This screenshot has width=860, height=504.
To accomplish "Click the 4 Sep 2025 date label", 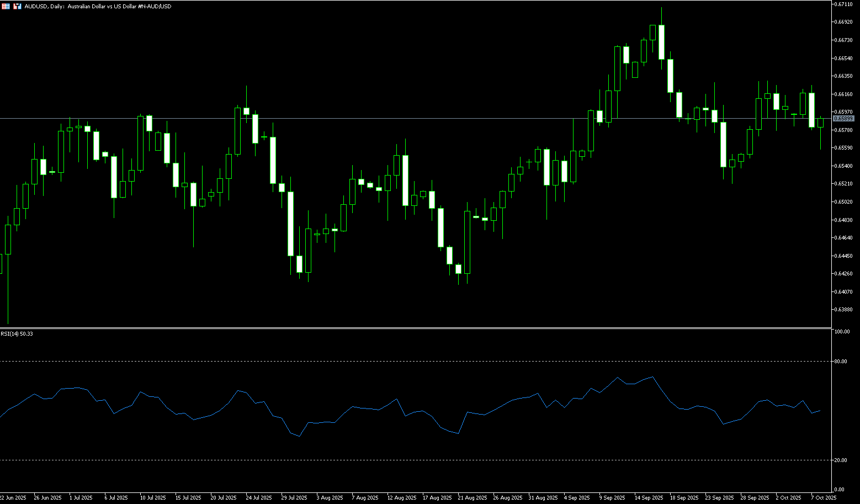I will coord(577,498).
